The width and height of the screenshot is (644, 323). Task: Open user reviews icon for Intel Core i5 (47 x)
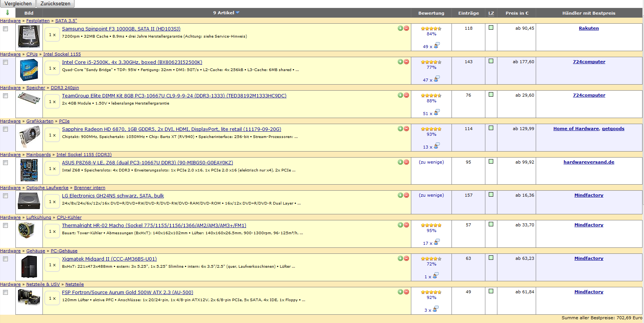[436, 79]
